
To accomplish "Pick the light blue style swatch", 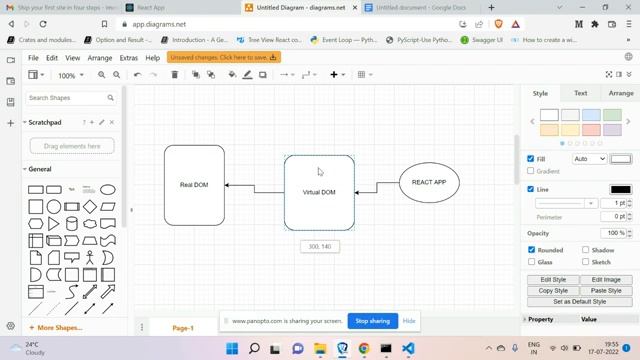I will coord(591,115).
